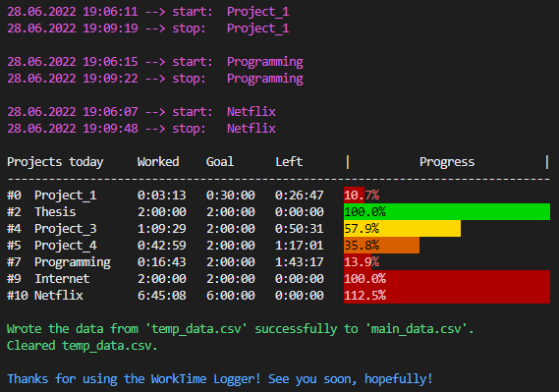Image resolution: width=559 pixels, height=392 pixels.
Task: Click the 'Cleared temp_data.csv.' message
Action: pos(82,346)
